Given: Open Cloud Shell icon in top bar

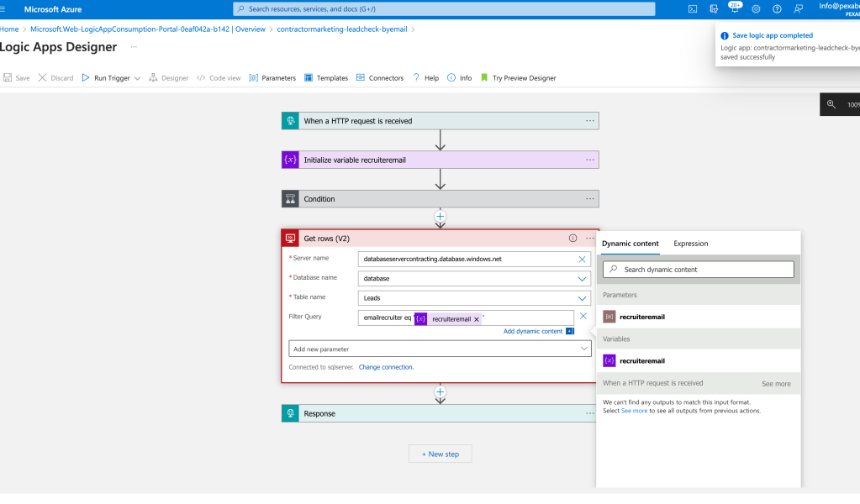Looking at the screenshot, I should click(x=693, y=8).
